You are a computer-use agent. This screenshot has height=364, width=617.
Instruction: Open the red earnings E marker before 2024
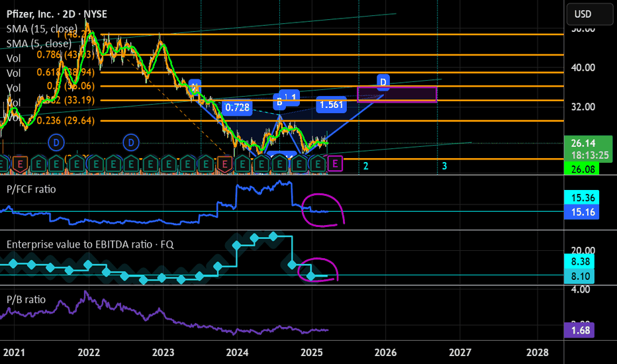224,164
